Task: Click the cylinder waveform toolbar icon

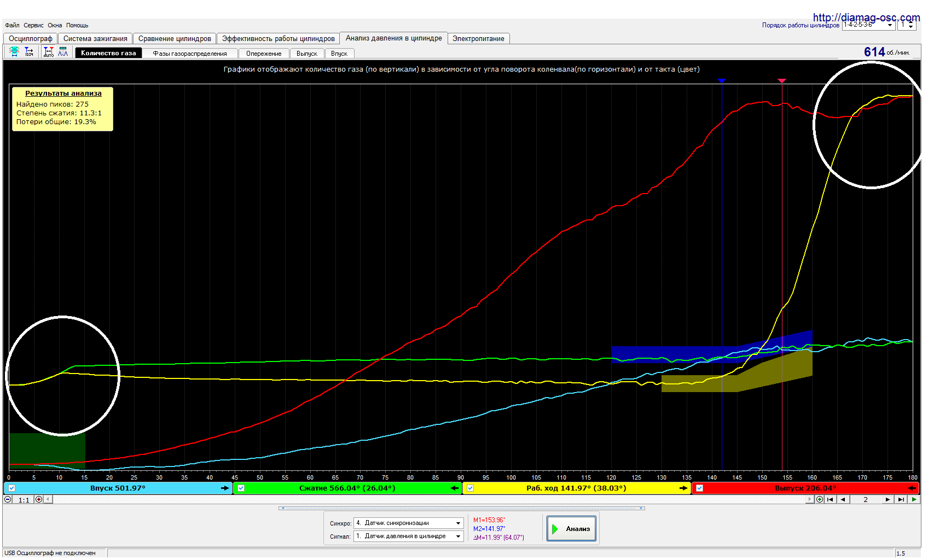Action: 14,51
